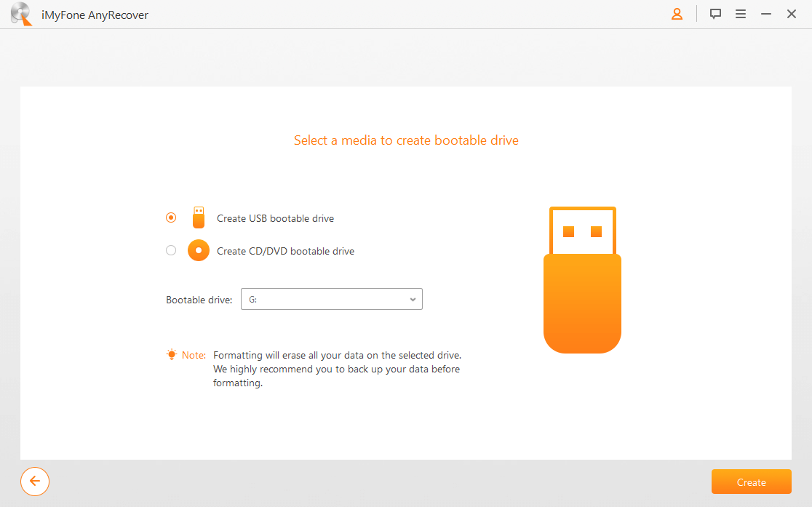Click the USB drive icon next to USB option
The height and width of the screenshot is (507, 812).
tap(198, 217)
